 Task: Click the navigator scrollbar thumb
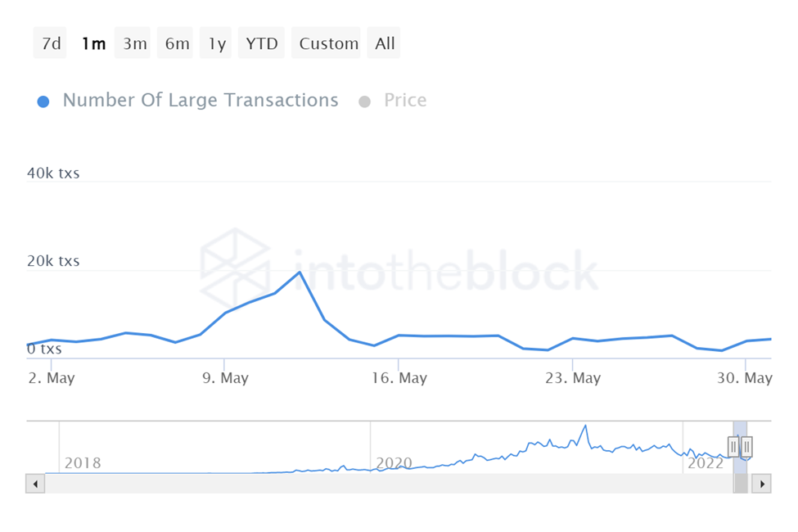[x=741, y=484]
